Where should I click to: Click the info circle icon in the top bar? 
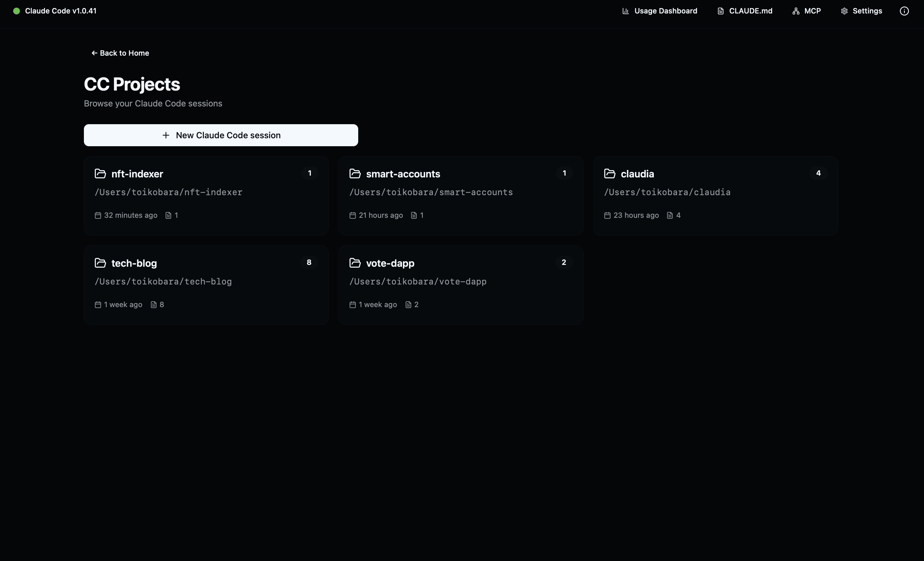coord(904,11)
